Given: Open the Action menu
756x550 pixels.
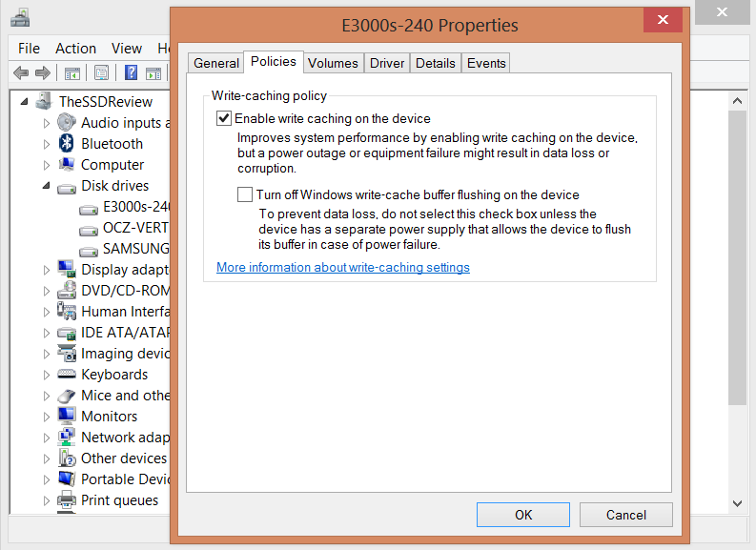Looking at the screenshot, I should point(75,49).
